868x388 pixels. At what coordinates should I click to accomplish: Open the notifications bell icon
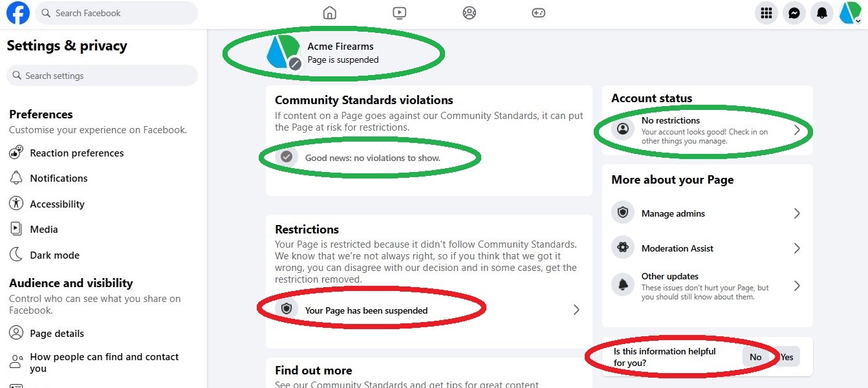point(822,13)
